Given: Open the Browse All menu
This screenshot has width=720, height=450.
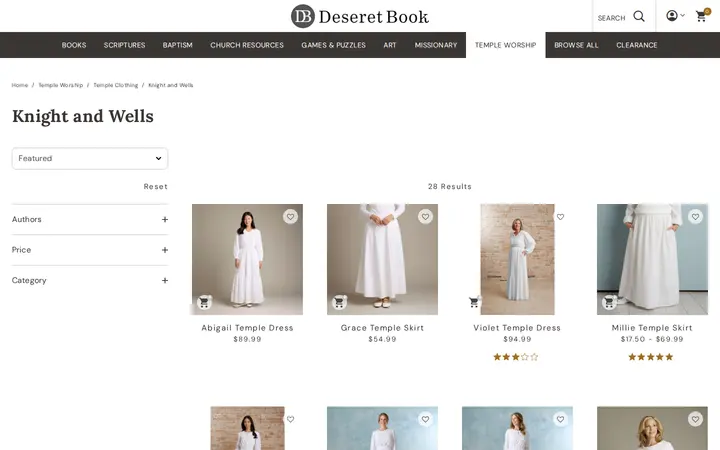Looking at the screenshot, I should click(x=576, y=45).
